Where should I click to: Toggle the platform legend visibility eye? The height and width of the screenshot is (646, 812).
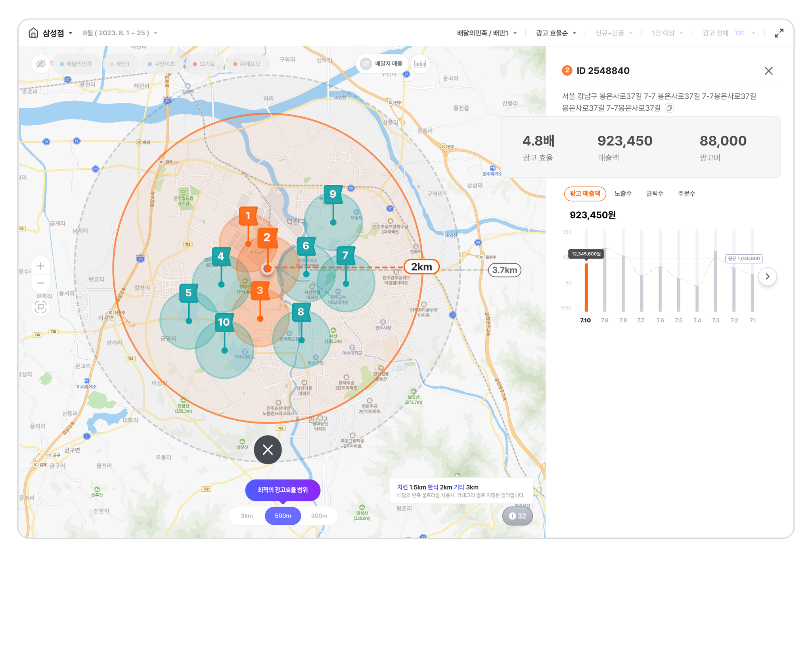[41, 64]
